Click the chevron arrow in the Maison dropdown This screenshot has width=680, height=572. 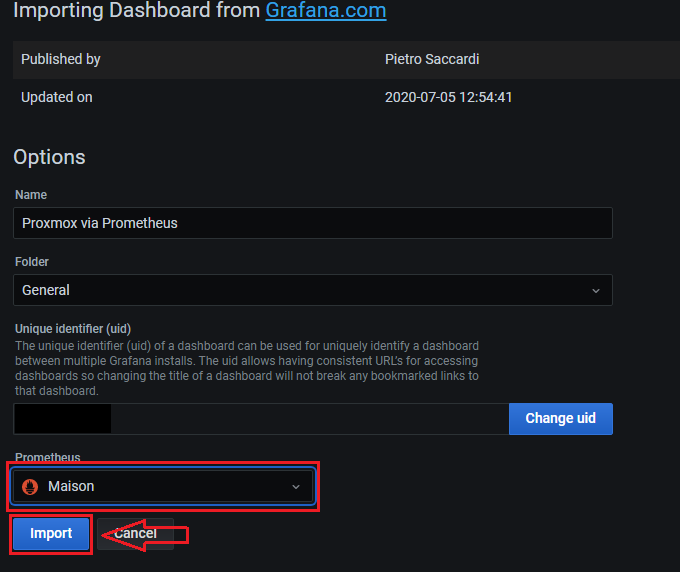click(x=295, y=487)
